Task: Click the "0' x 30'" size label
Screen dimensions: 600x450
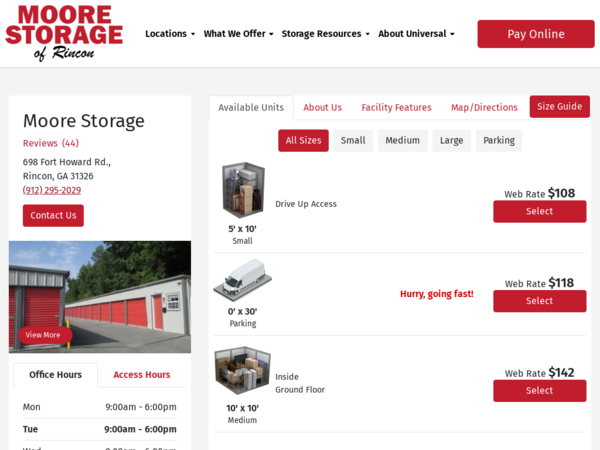Action: pyautogui.click(x=242, y=311)
